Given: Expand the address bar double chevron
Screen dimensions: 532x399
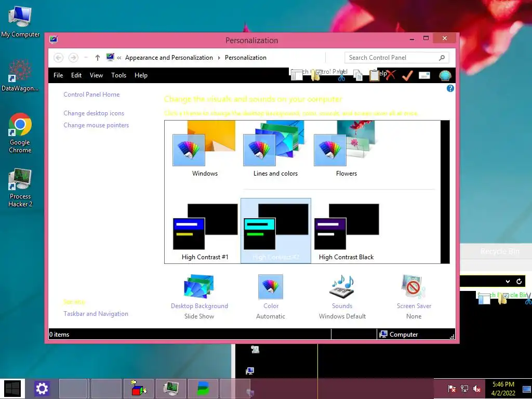Looking at the screenshot, I should click(119, 58).
